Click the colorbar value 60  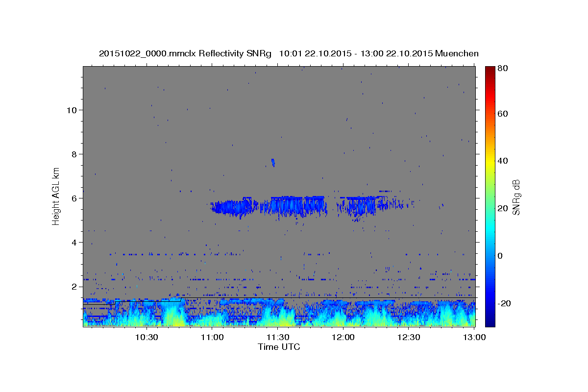504,114
